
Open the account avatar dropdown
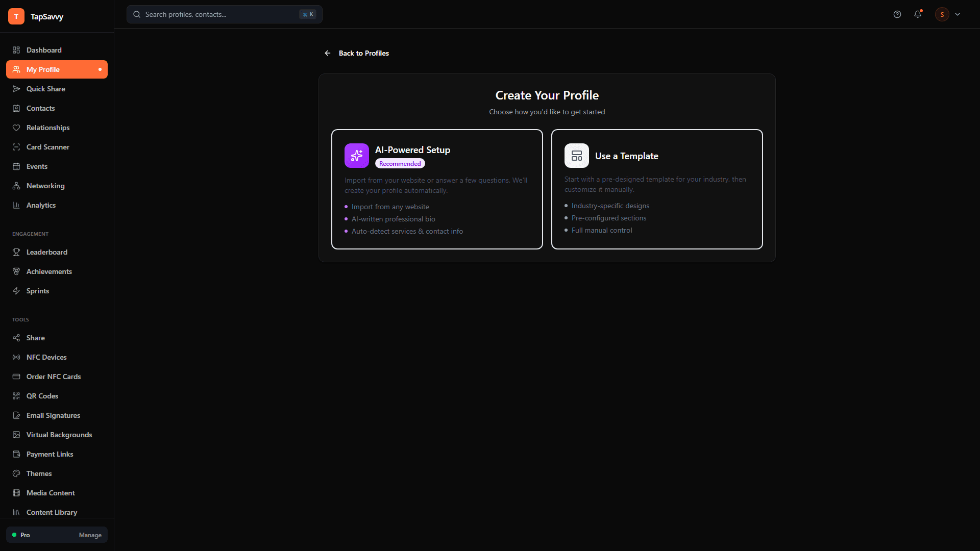click(947, 14)
